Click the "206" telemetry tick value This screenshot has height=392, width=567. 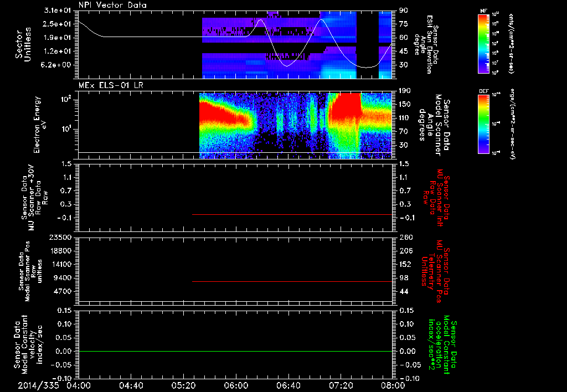(406, 251)
